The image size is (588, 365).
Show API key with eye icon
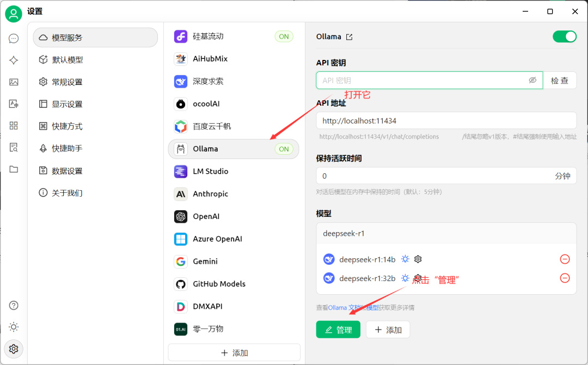532,80
